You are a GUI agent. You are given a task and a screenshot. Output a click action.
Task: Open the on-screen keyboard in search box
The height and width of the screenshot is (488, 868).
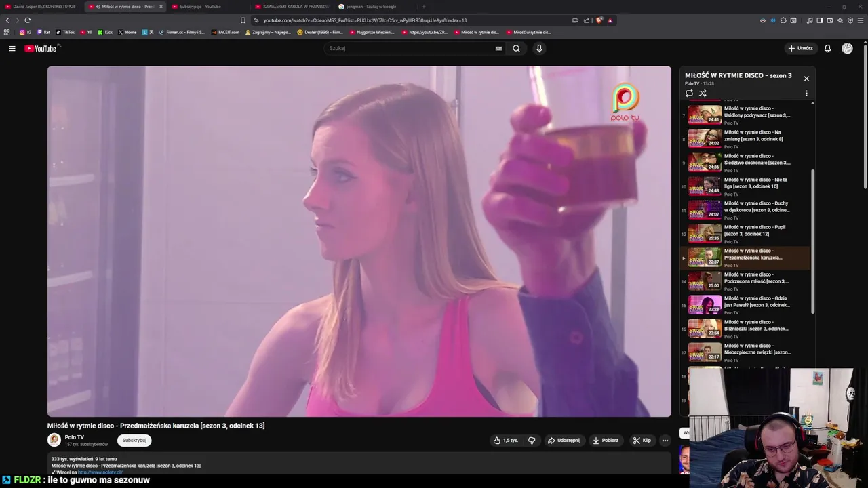[x=498, y=48]
